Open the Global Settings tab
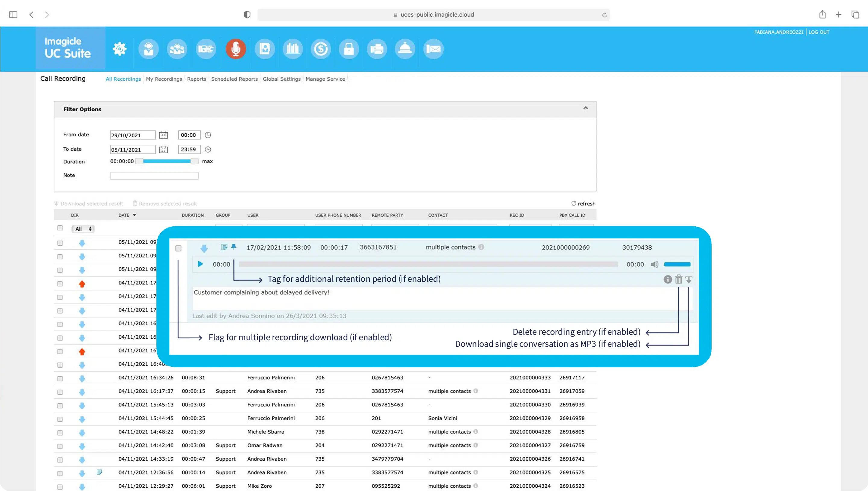The image size is (868, 494). [281, 79]
